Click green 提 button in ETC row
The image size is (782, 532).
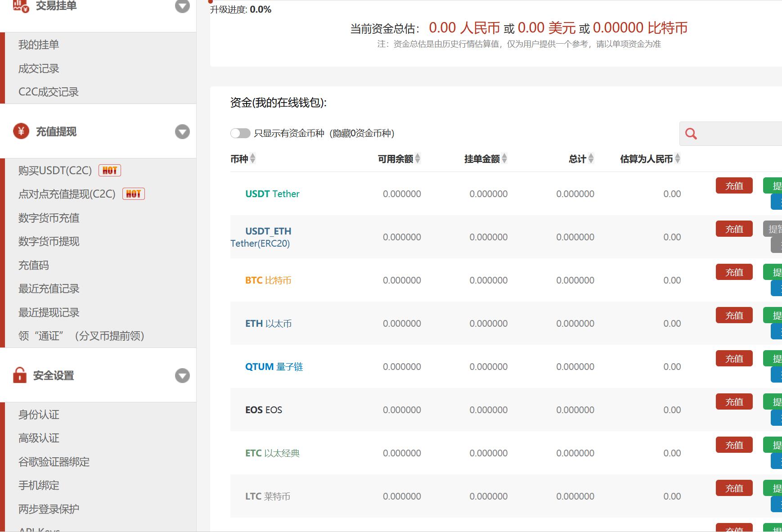click(x=773, y=445)
